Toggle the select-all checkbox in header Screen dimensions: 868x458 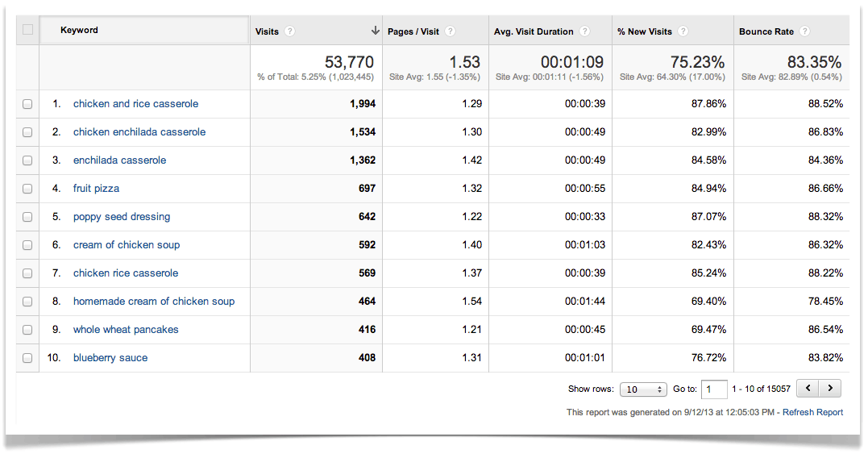28,31
